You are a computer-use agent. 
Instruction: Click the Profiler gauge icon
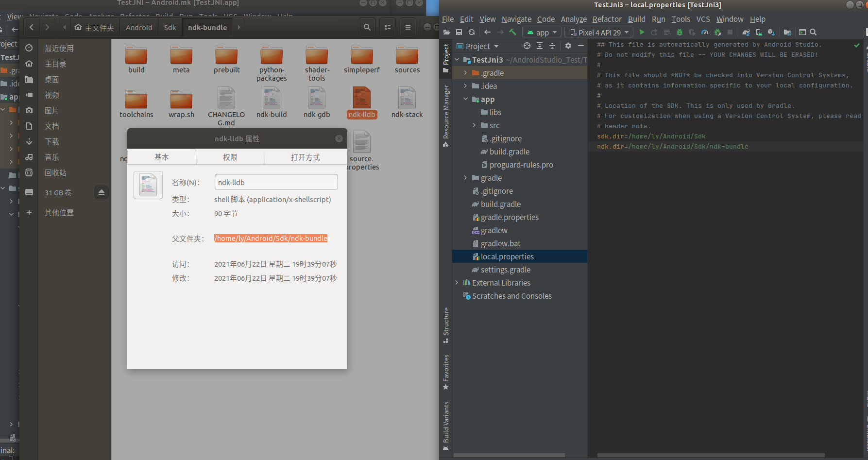(705, 32)
